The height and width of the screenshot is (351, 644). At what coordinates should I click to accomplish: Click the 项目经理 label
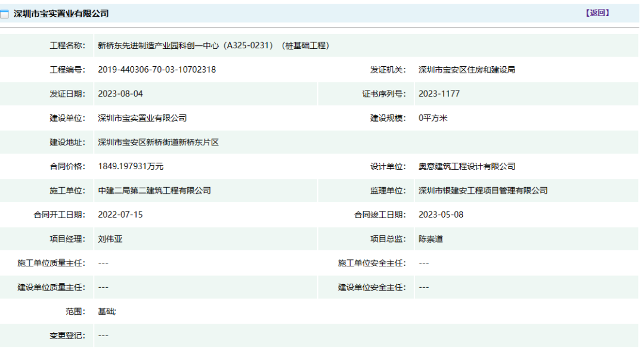tap(67, 239)
